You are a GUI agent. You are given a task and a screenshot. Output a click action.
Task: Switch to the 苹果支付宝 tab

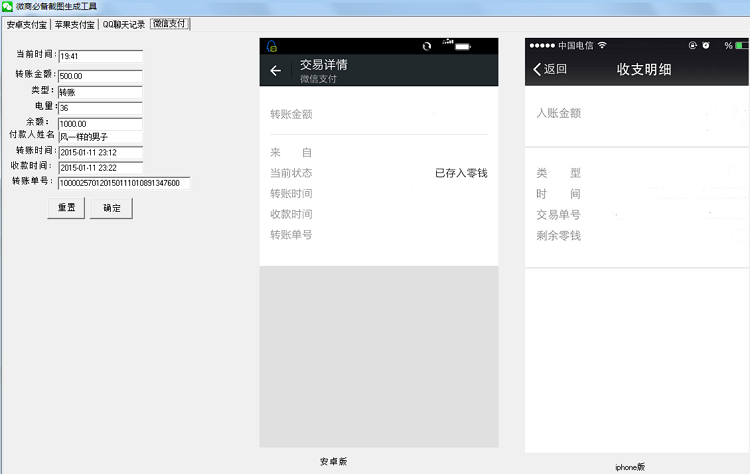click(x=74, y=24)
